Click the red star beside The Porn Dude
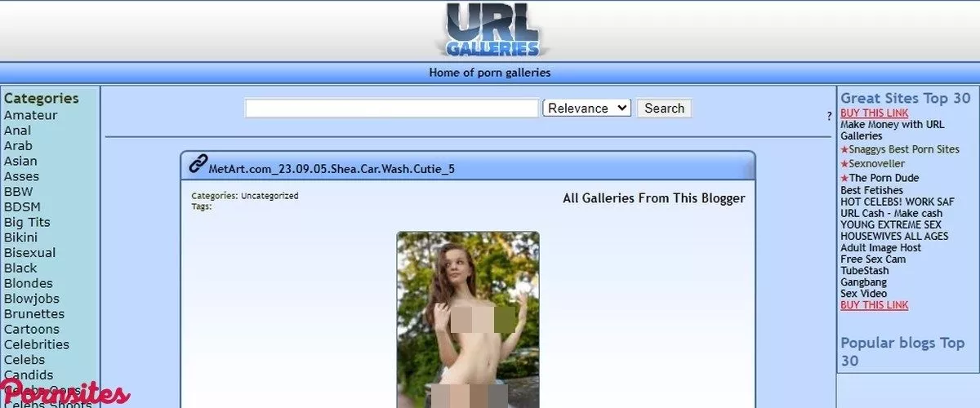The image size is (980, 408). pyautogui.click(x=844, y=178)
